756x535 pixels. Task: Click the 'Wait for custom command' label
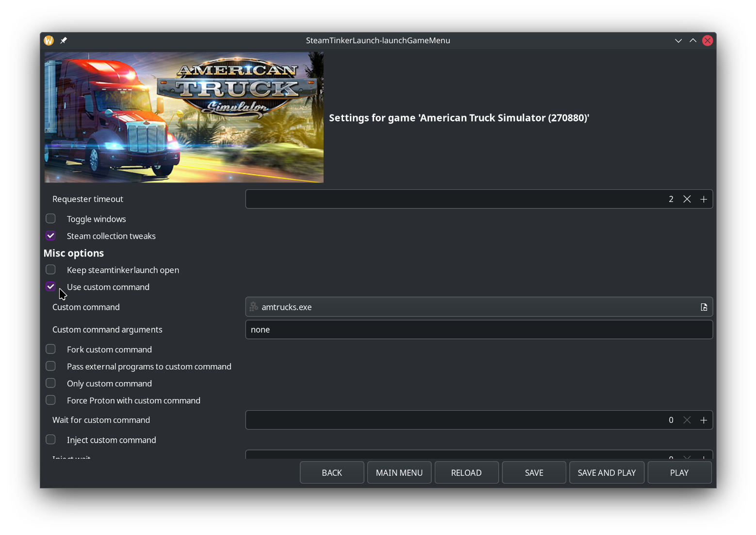click(101, 420)
